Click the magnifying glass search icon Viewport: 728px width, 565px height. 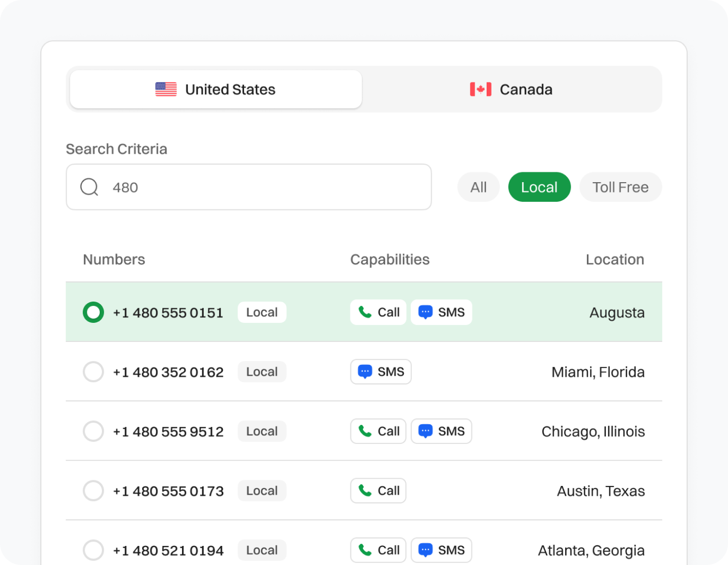pyautogui.click(x=89, y=187)
